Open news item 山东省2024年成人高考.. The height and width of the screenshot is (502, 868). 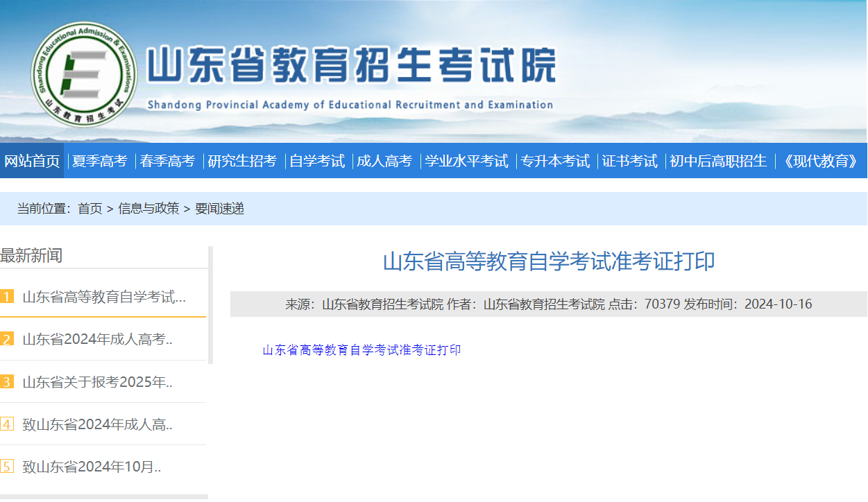97,339
